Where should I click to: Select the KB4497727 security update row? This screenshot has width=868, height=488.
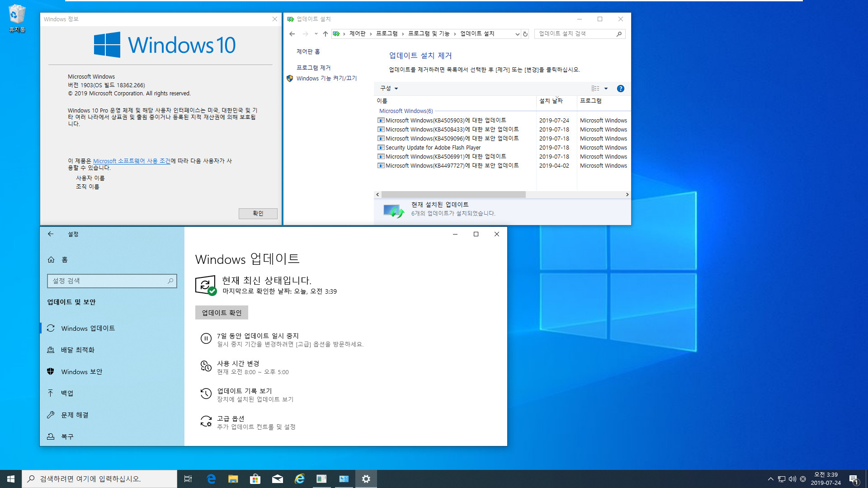click(x=502, y=166)
